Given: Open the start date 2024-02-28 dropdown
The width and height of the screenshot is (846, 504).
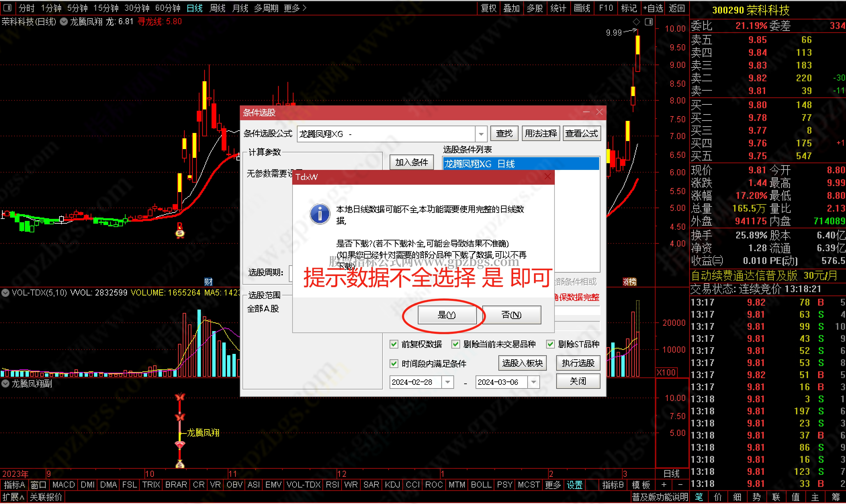Looking at the screenshot, I should [448, 382].
